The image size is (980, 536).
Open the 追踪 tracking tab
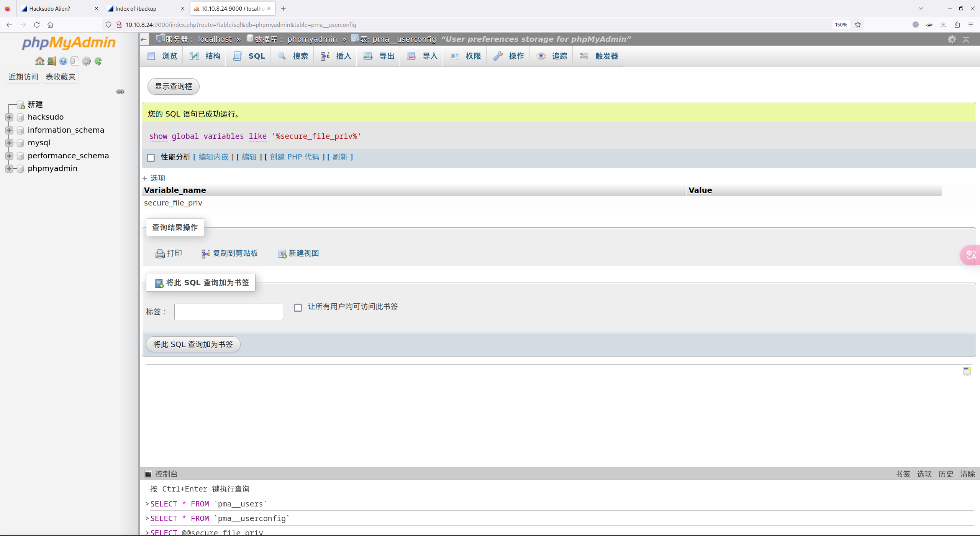pos(551,56)
